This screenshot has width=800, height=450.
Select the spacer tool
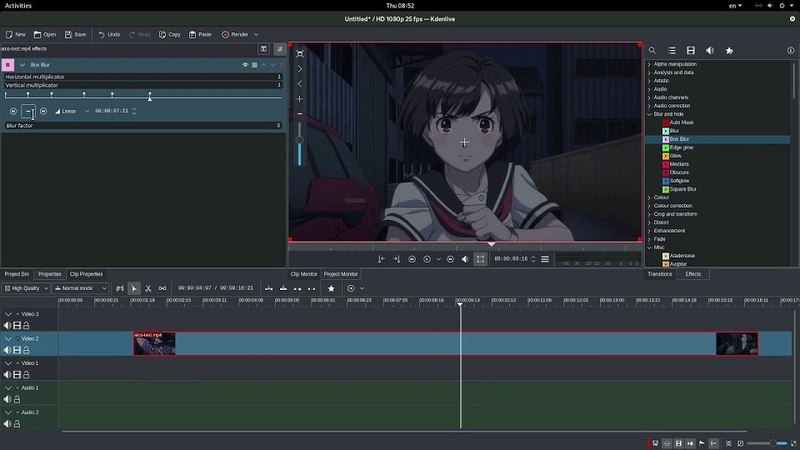click(162, 288)
